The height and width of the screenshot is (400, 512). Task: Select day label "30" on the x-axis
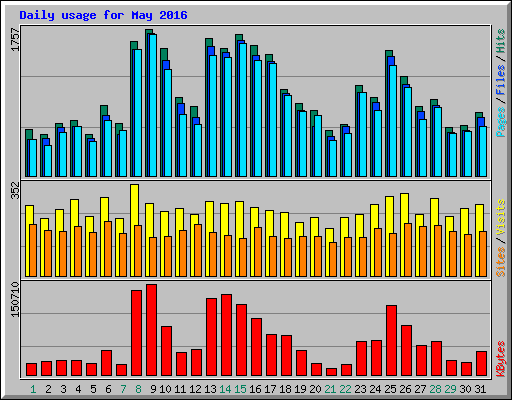click(465, 389)
